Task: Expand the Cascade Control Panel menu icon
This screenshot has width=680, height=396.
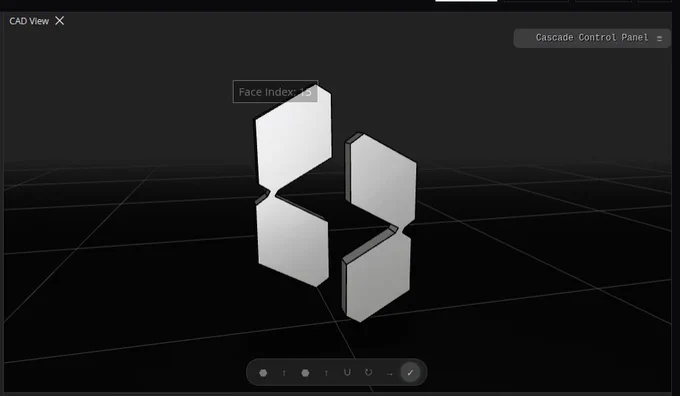Action: [x=659, y=38]
